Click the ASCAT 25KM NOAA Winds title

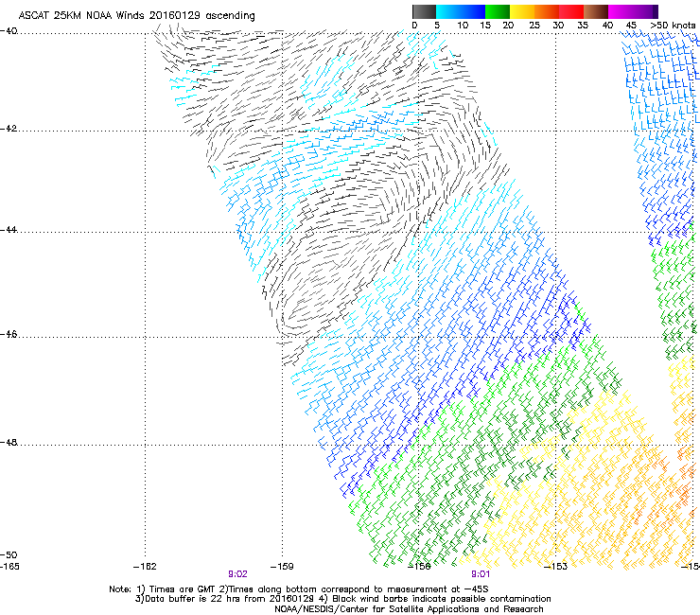click(x=136, y=16)
